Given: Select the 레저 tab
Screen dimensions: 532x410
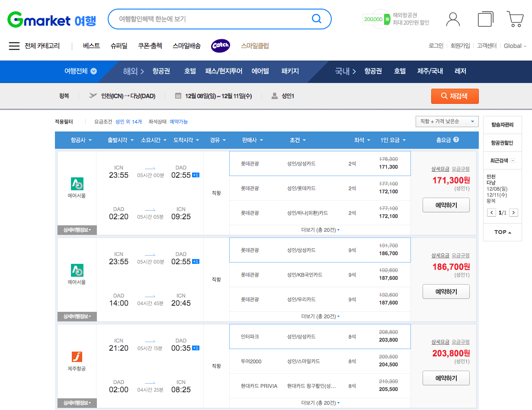Looking at the screenshot, I should pos(461,71).
